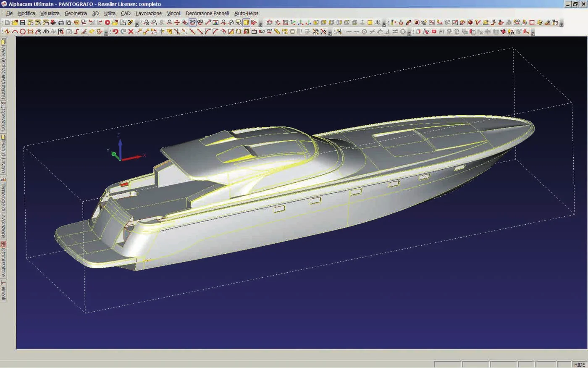Open the Lavorazione menu
588x368 pixels.
click(x=149, y=13)
